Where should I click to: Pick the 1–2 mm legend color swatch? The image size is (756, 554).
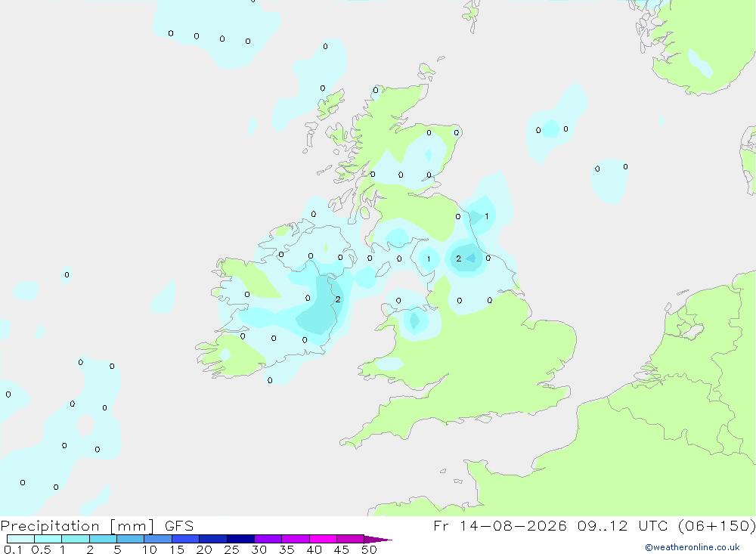coord(75,539)
